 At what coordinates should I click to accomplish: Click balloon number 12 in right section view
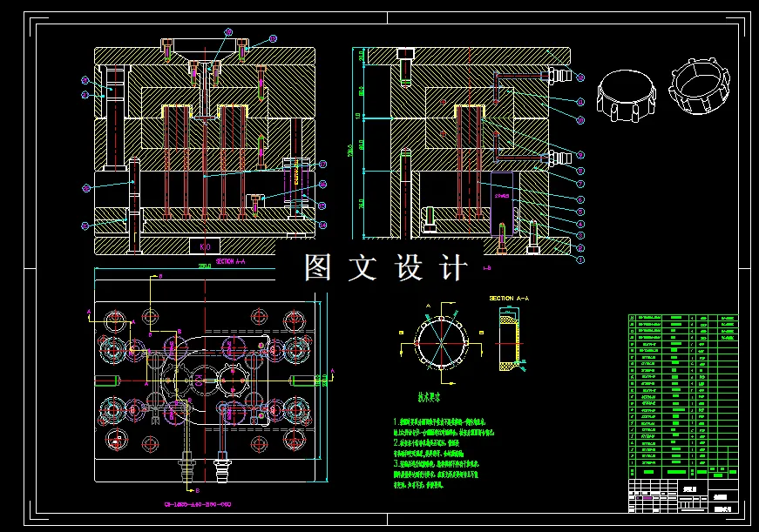[580, 77]
